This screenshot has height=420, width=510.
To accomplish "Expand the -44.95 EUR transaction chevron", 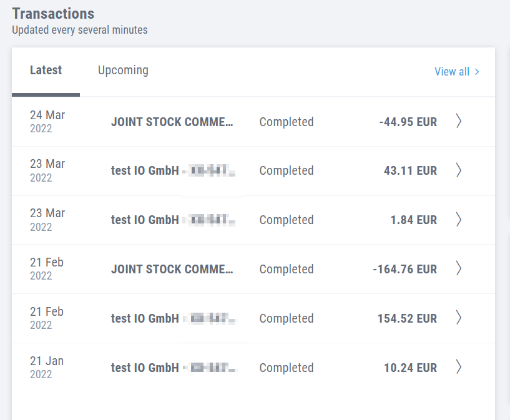I will tap(459, 122).
